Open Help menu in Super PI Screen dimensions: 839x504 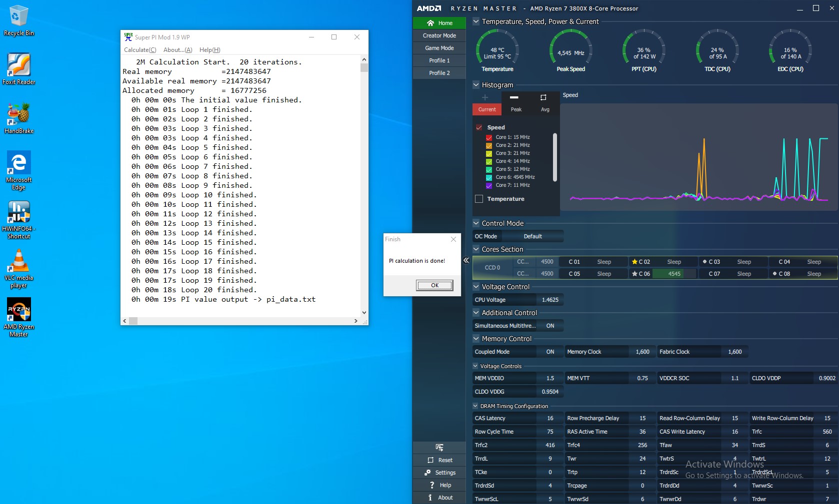tap(209, 50)
